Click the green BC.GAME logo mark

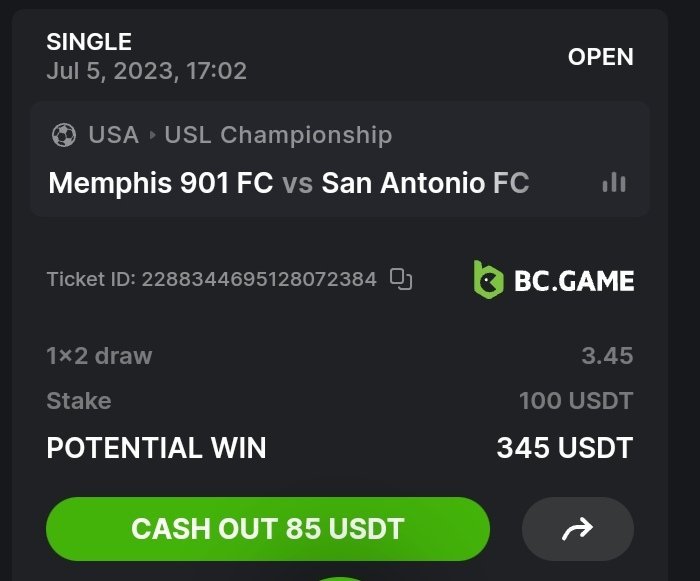488,280
